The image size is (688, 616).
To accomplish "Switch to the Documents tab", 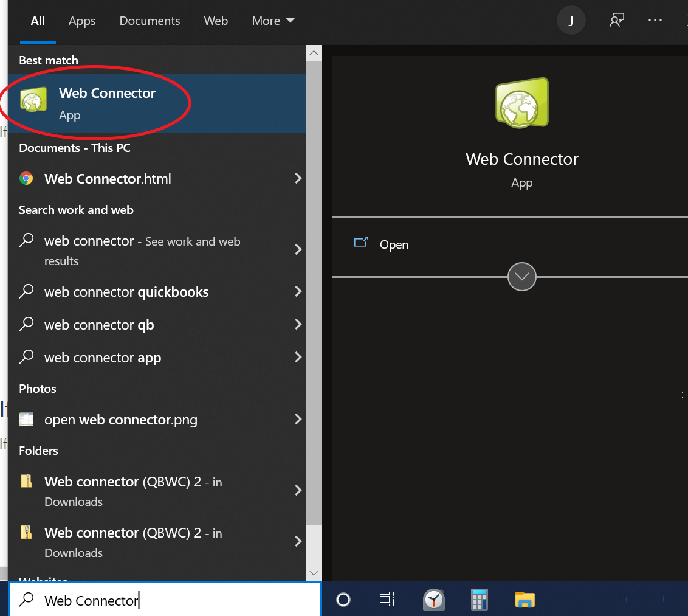I will [150, 21].
